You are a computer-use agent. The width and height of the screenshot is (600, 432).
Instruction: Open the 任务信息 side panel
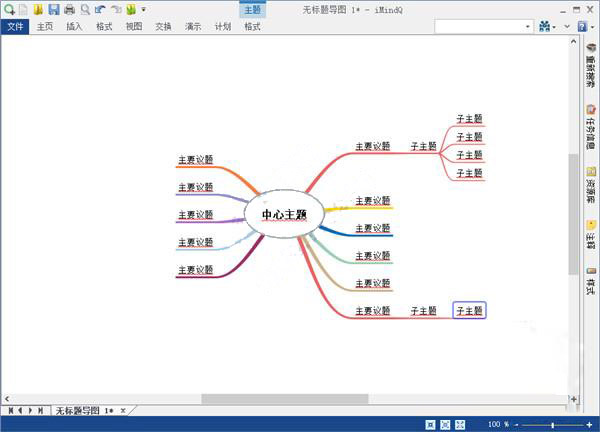click(591, 128)
